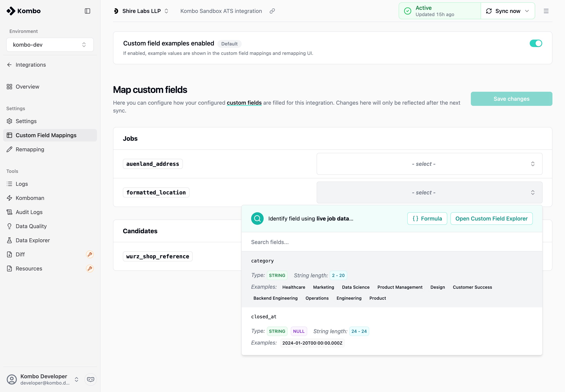Viewport: 565px width, 392px height.
Task: Collapse the sidebar panel icon
Action: tap(87, 11)
